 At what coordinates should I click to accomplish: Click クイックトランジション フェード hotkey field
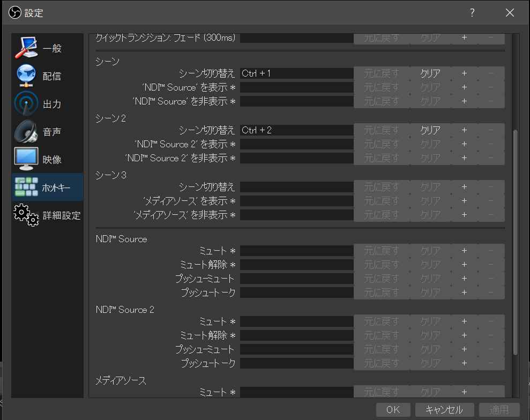[297, 38]
